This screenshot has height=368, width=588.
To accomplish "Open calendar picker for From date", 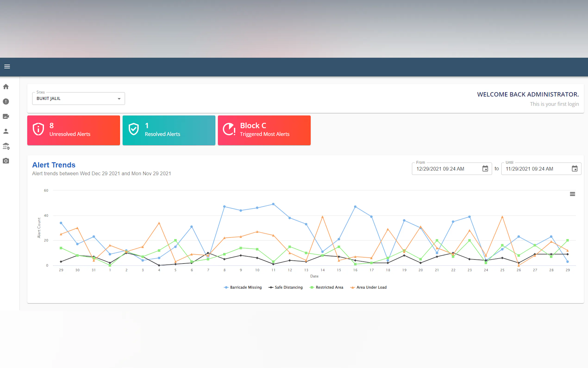I will (x=485, y=169).
